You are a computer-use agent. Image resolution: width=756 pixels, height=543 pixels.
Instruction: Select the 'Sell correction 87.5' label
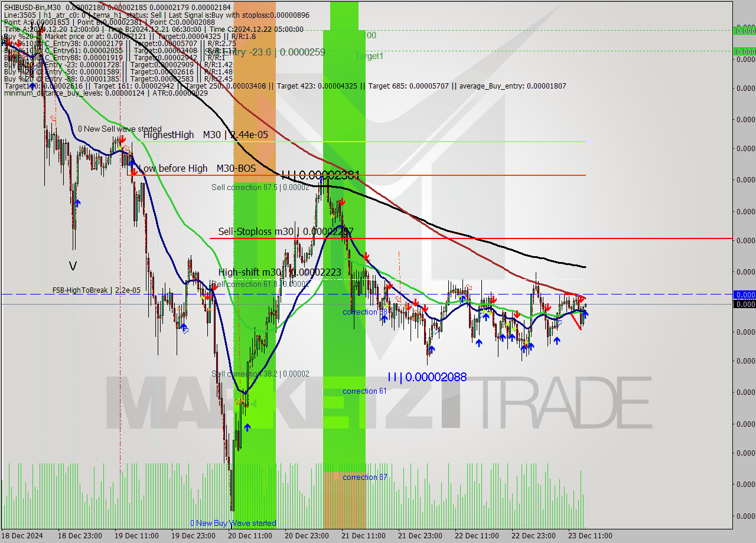click(260, 187)
